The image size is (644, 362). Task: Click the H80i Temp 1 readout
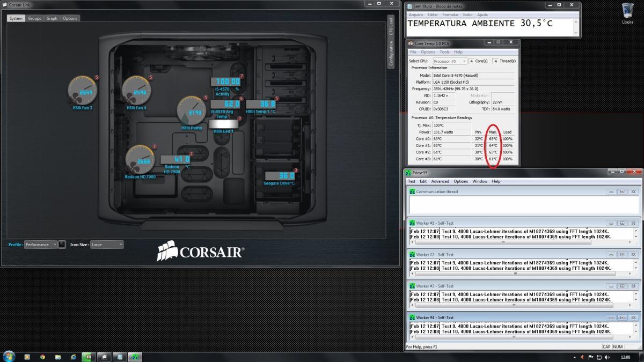click(261, 104)
